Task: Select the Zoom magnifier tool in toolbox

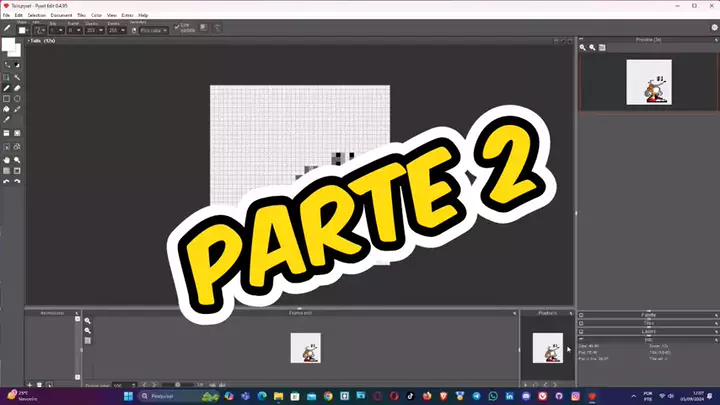Action: click(x=17, y=159)
